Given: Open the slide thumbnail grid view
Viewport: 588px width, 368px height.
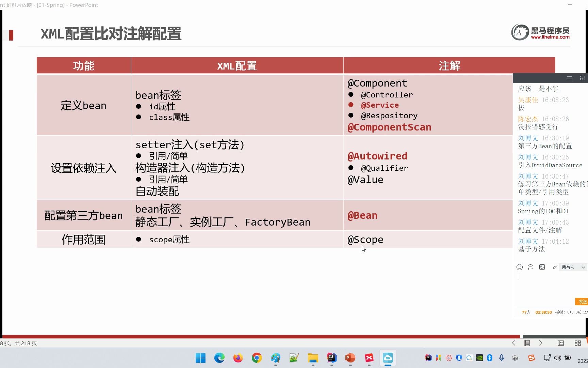Looking at the screenshot, I should [x=578, y=343].
